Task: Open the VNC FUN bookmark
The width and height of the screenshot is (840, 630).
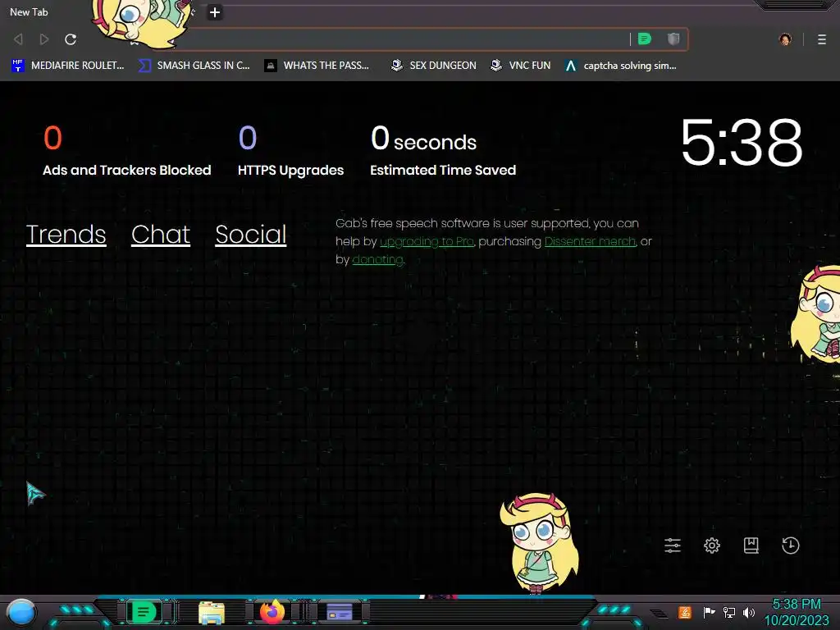Action: [x=520, y=66]
